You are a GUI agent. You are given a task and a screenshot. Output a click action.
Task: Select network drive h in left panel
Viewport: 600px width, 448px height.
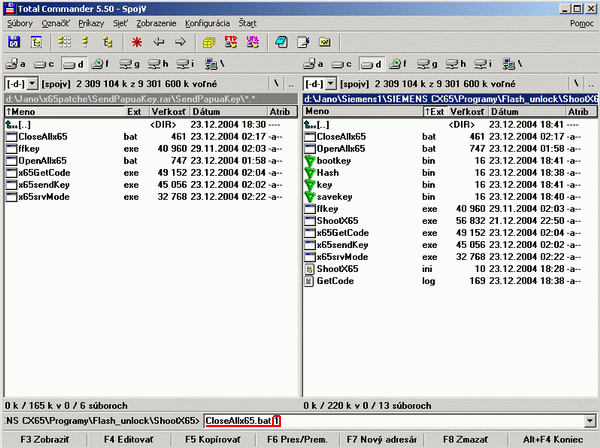tap(158, 64)
